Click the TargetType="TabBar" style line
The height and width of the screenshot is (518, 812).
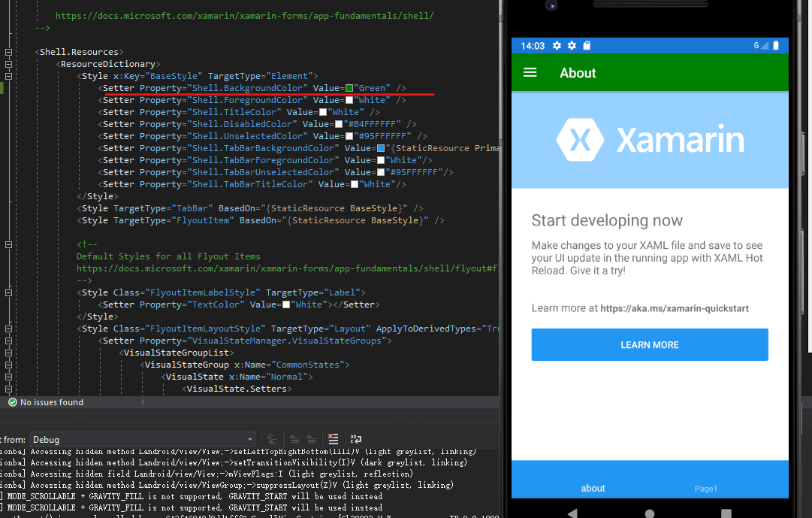tap(250, 208)
